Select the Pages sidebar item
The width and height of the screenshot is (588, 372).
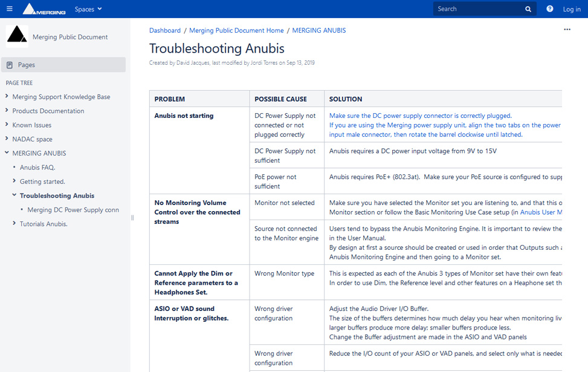(x=63, y=65)
